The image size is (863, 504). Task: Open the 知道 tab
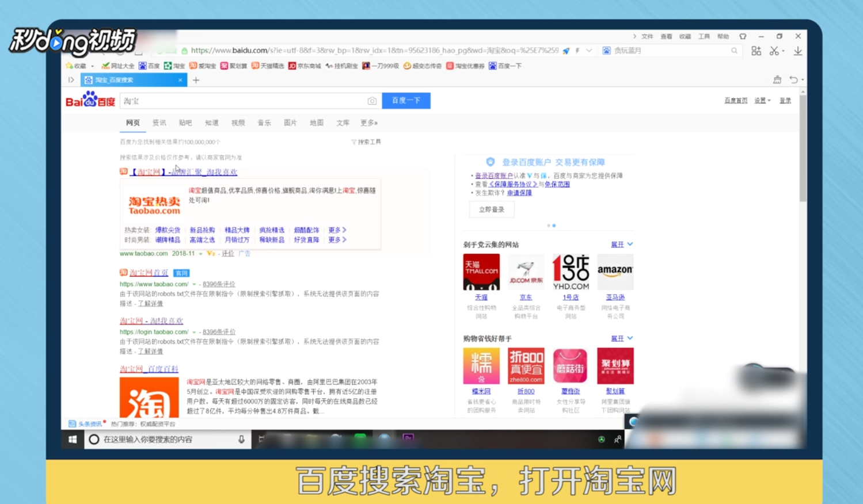coord(211,123)
